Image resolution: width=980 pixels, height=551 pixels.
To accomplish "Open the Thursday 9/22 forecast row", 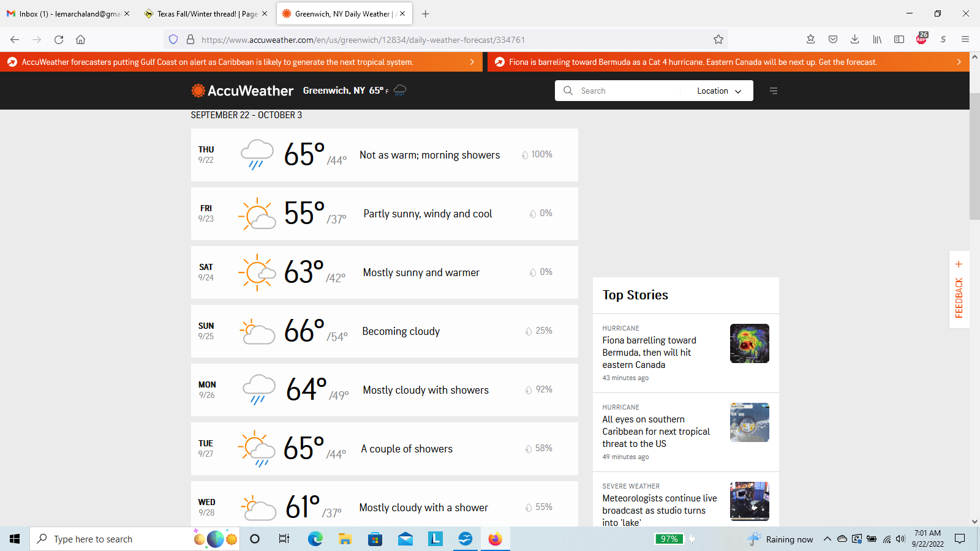I will (x=384, y=155).
